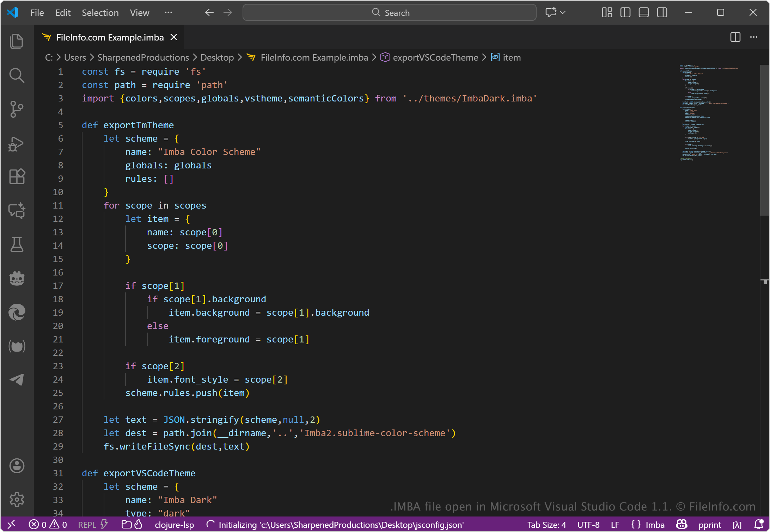The image size is (770, 532).
Task: Click Tab Size: 4 indicator
Action: pos(546,525)
